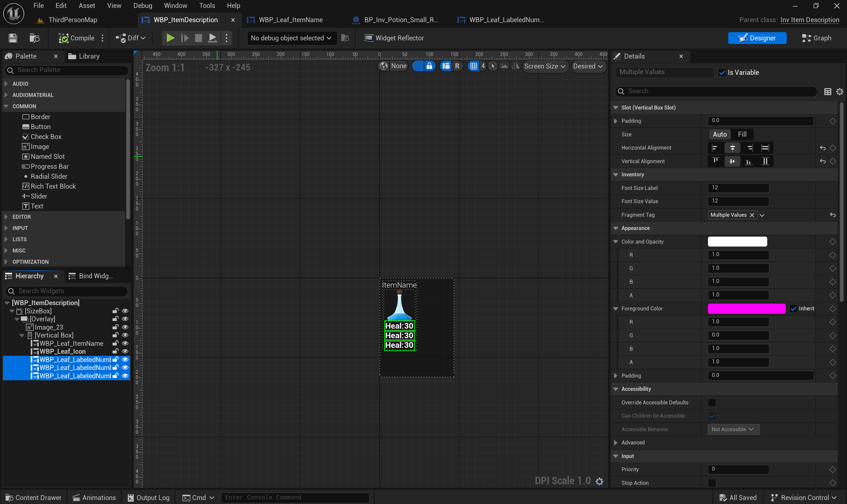Screen dimensions: 847x504
Task: Uncheck the Is Variable checkbox
Action: pyautogui.click(x=722, y=72)
